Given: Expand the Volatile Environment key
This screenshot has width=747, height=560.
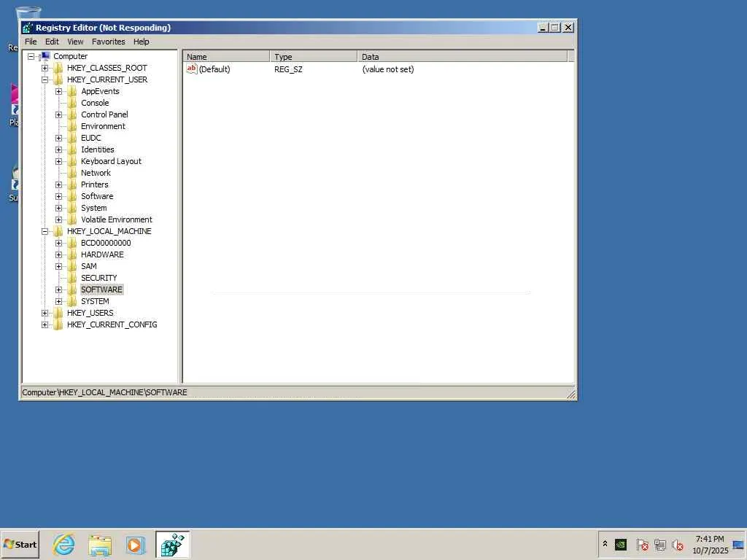Looking at the screenshot, I should point(58,219).
